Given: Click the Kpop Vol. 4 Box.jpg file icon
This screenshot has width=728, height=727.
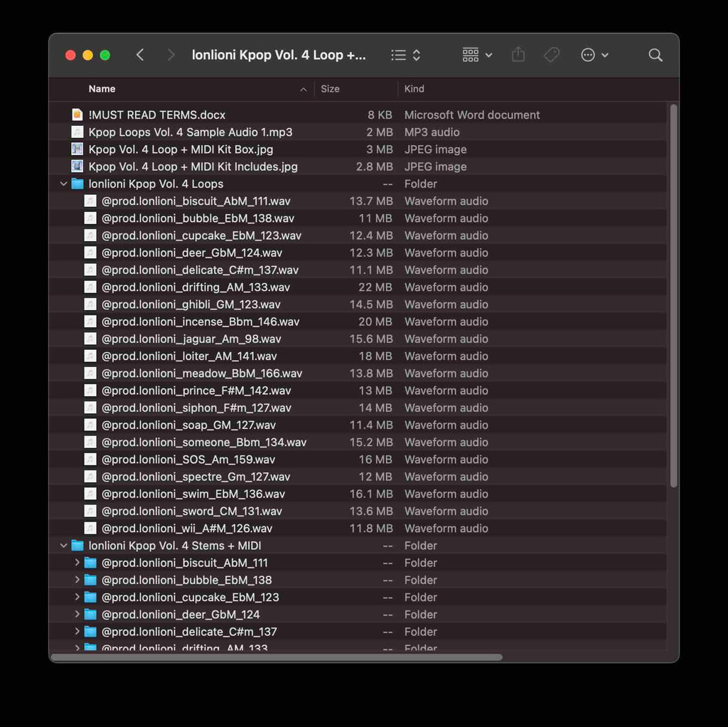Looking at the screenshot, I should [77, 149].
